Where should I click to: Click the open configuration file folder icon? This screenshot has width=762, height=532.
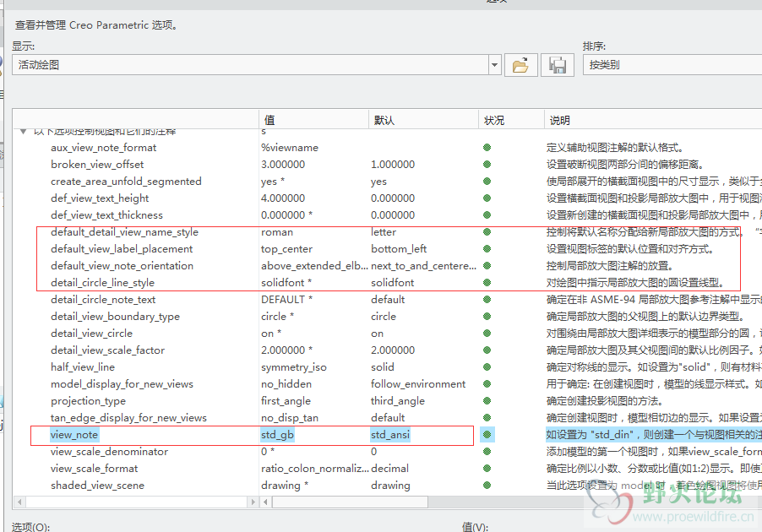pyautogui.click(x=521, y=65)
